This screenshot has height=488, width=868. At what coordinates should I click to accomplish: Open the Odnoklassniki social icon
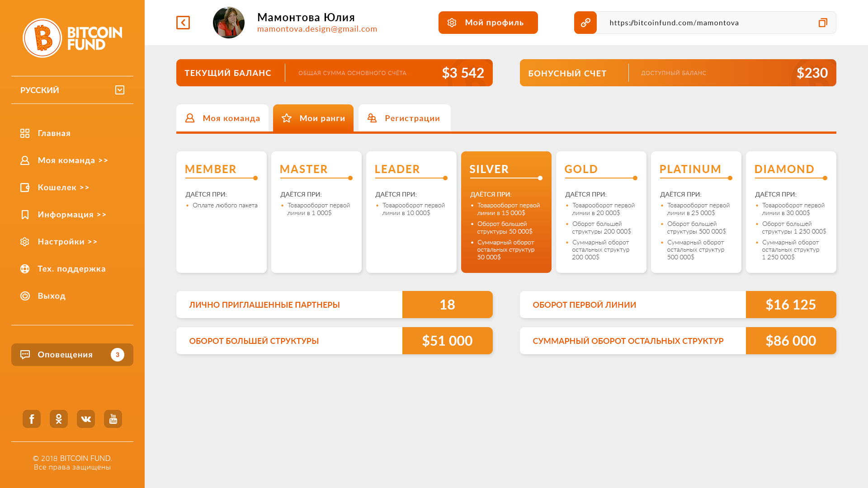click(59, 419)
